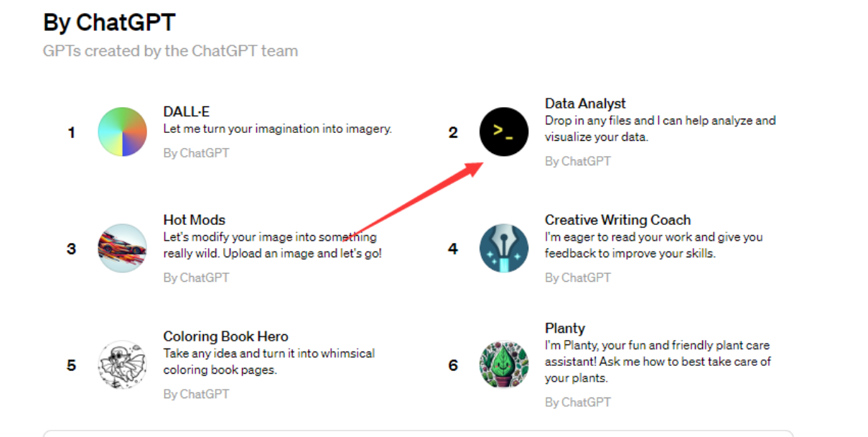Viewport: 868px width, 437px height.
Task: Click the 'By ChatGPT' label under Hot Mods
Action: pyautogui.click(x=196, y=277)
